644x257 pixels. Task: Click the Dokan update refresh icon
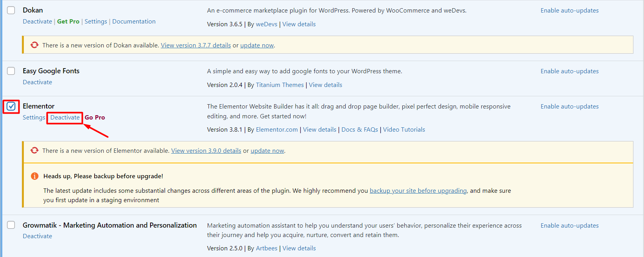point(34,45)
